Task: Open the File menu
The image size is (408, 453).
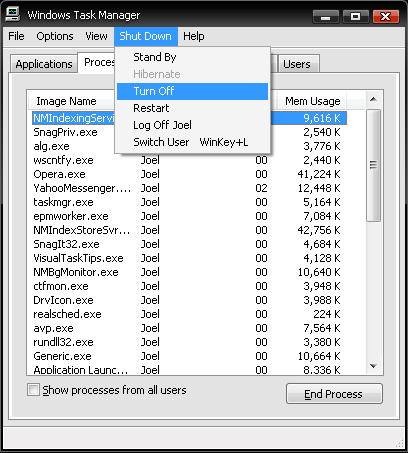Action: (x=16, y=36)
